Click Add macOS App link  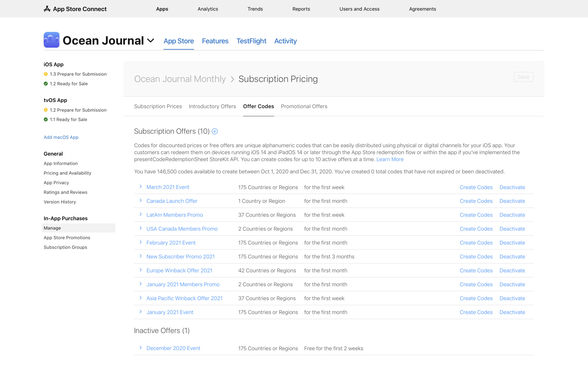tap(61, 137)
